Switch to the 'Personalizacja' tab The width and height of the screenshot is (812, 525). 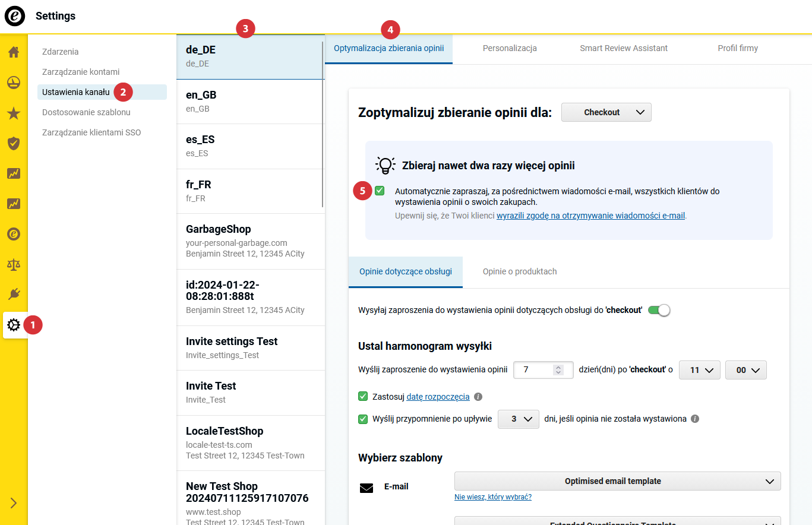click(x=510, y=48)
